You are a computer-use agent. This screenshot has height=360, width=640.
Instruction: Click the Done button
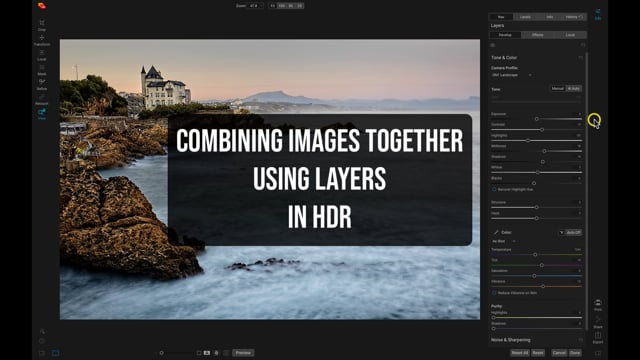[x=575, y=353]
